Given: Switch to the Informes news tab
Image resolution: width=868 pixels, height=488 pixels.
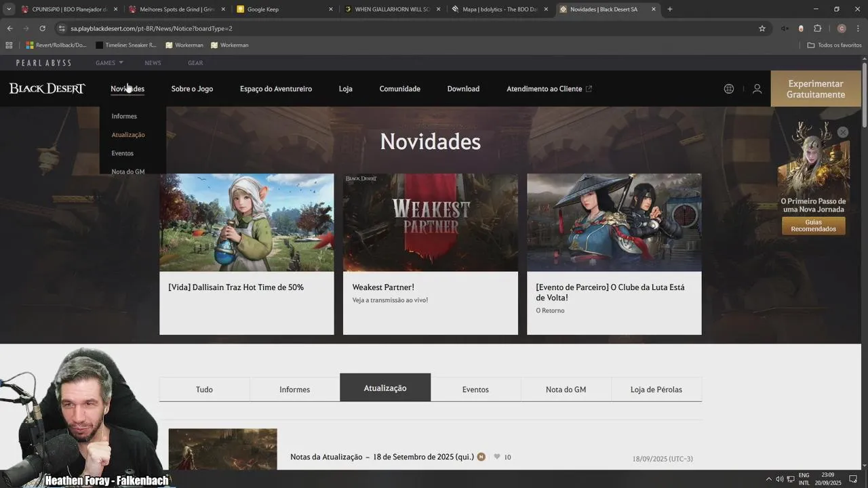Looking at the screenshot, I should [x=295, y=390].
